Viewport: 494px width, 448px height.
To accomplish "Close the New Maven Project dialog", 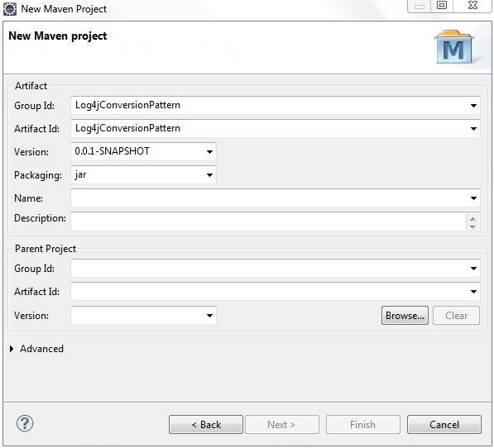I will (x=472, y=5).
